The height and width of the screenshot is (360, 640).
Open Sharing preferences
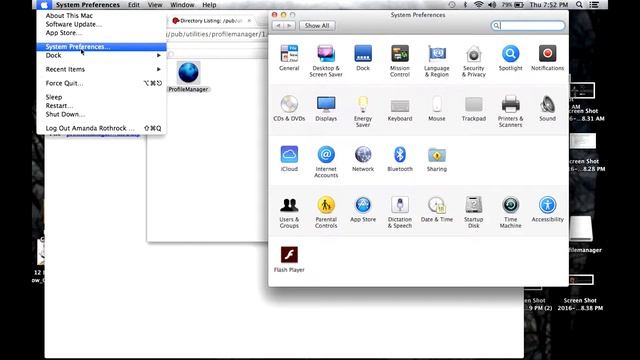click(x=437, y=159)
